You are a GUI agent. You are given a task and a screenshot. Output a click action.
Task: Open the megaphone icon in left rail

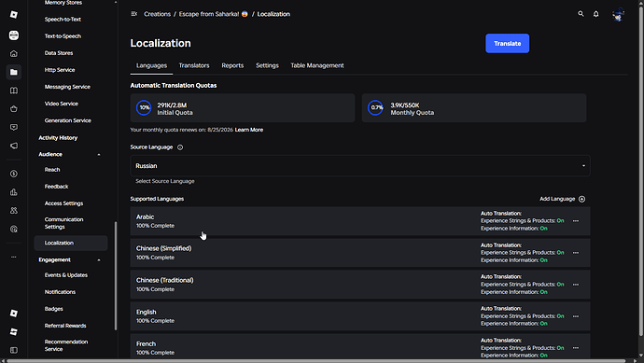(14, 146)
